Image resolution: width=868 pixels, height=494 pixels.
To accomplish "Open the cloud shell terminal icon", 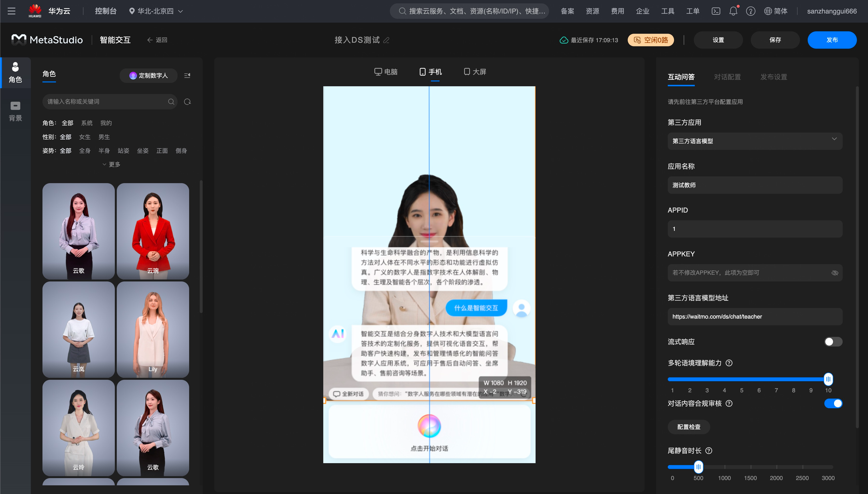I will (x=716, y=11).
